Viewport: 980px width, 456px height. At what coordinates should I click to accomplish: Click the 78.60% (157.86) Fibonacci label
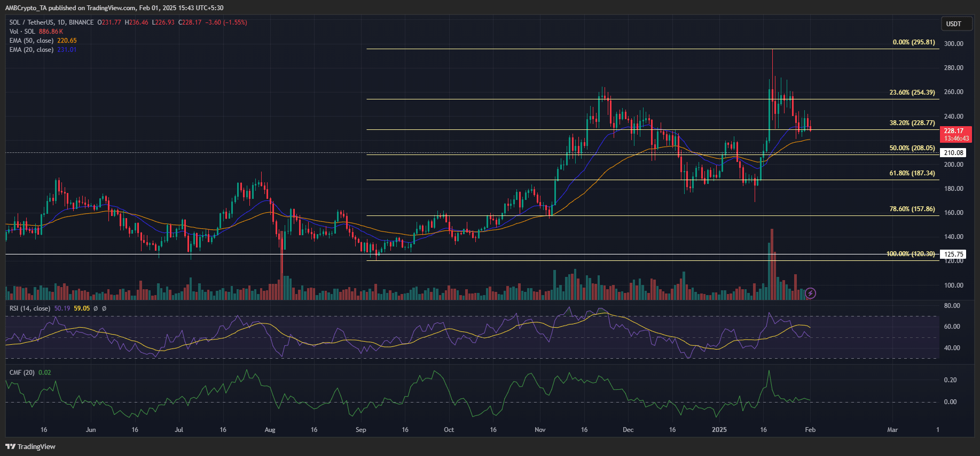click(912, 209)
